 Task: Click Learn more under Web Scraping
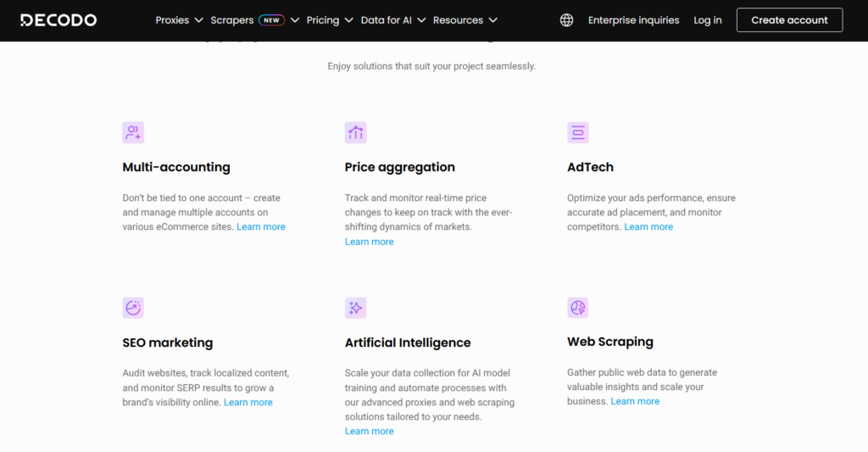(635, 401)
